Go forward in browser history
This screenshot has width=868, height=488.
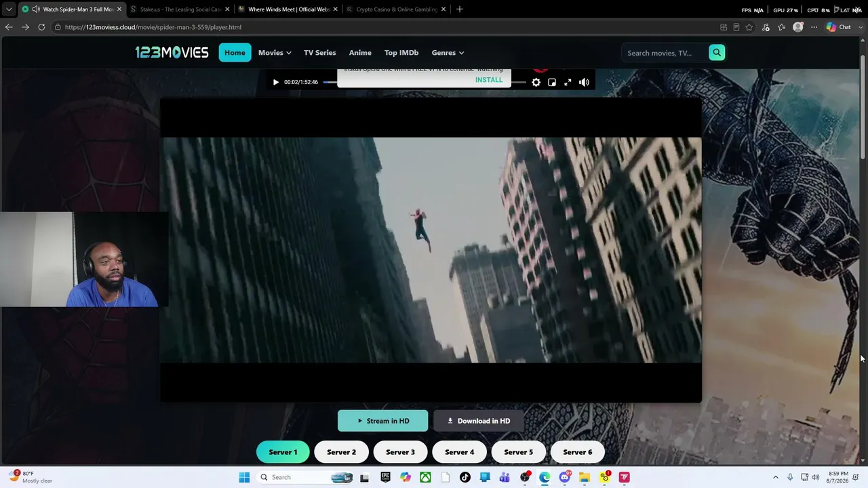(x=25, y=27)
